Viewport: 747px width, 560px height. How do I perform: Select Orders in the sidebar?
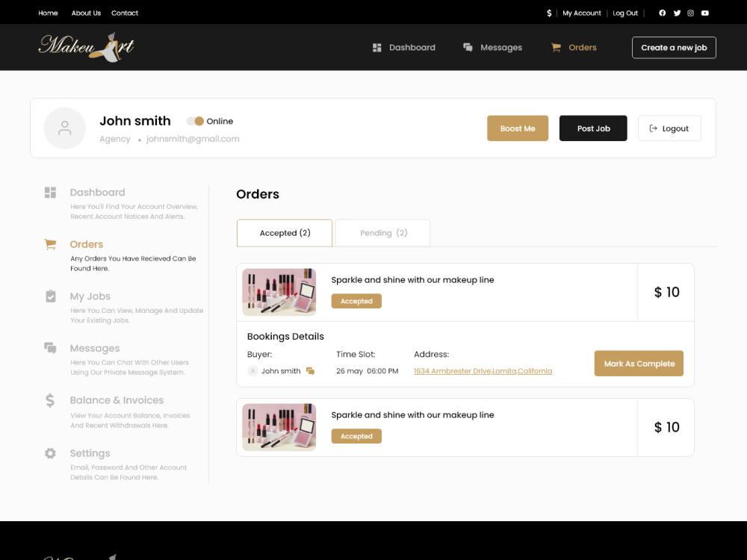86,244
